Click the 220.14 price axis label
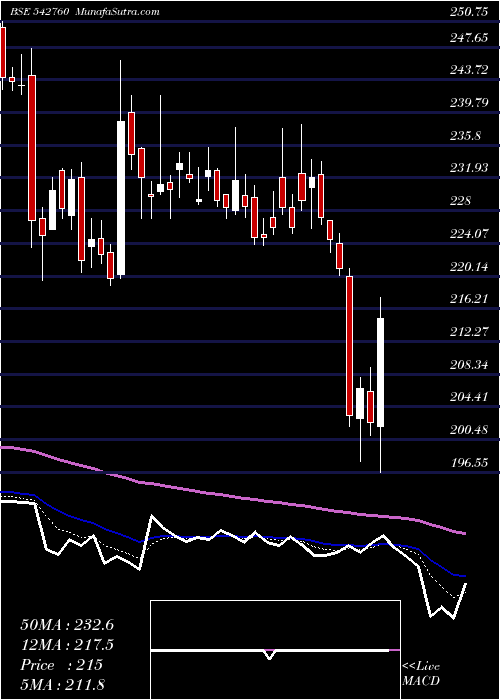The image size is (500, 700). pos(469,267)
